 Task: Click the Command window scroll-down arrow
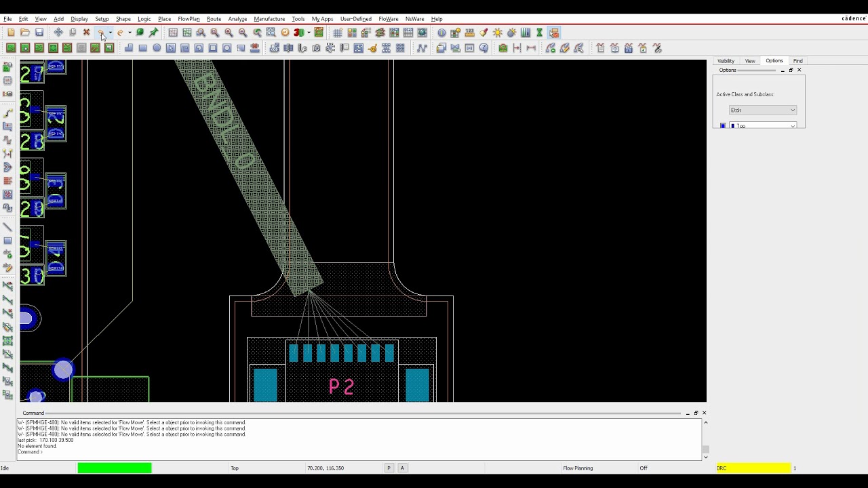click(705, 457)
